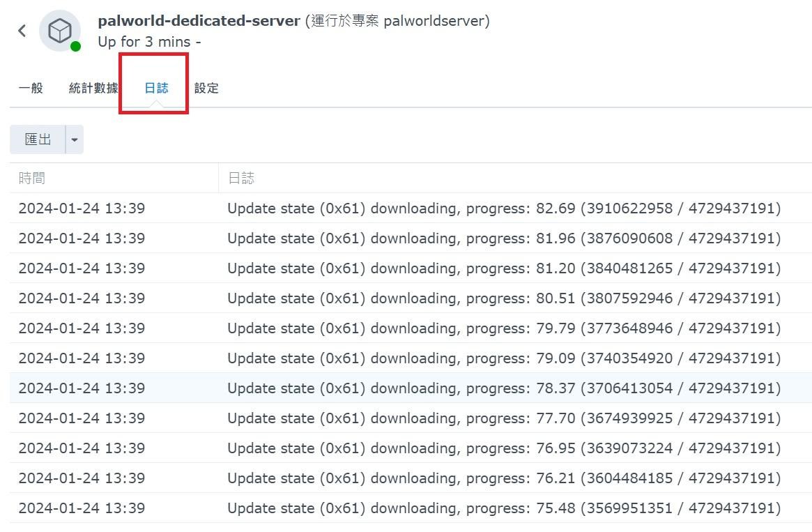Select log row with progress 80.51
This screenshot has width=812, height=532.
411,298
